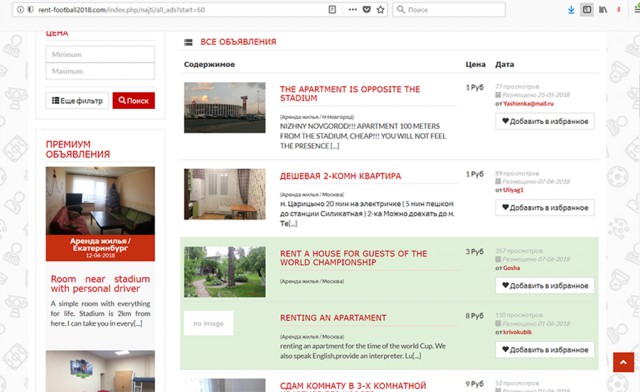Focus the browser Поиск search box
The height and width of the screenshot is (392, 640).
click(x=449, y=10)
